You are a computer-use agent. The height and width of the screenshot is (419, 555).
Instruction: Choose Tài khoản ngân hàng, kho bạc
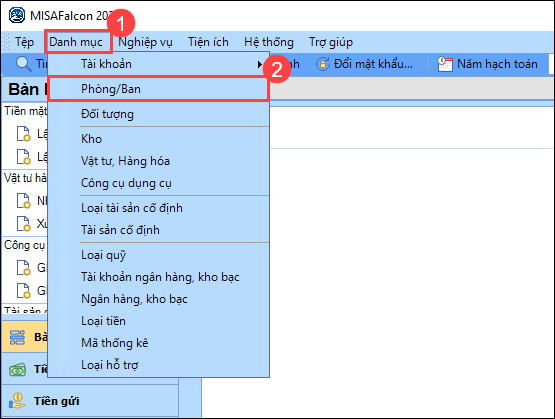pyautogui.click(x=158, y=277)
